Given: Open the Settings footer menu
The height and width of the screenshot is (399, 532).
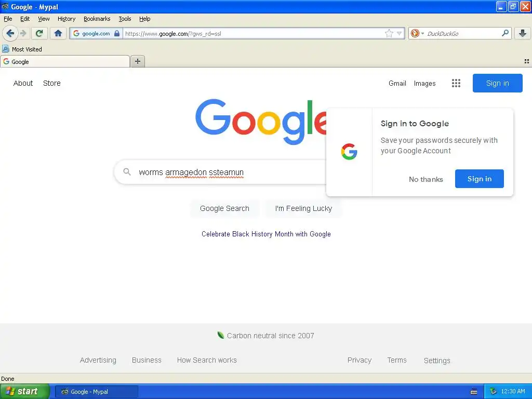Looking at the screenshot, I should click(437, 361).
